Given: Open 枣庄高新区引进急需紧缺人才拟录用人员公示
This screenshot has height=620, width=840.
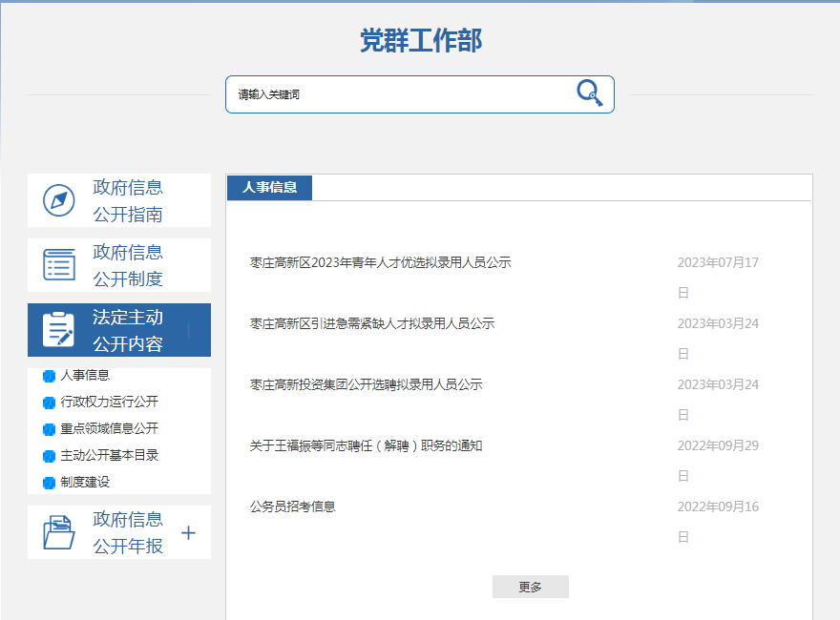Looking at the screenshot, I should tap(371, 323).
